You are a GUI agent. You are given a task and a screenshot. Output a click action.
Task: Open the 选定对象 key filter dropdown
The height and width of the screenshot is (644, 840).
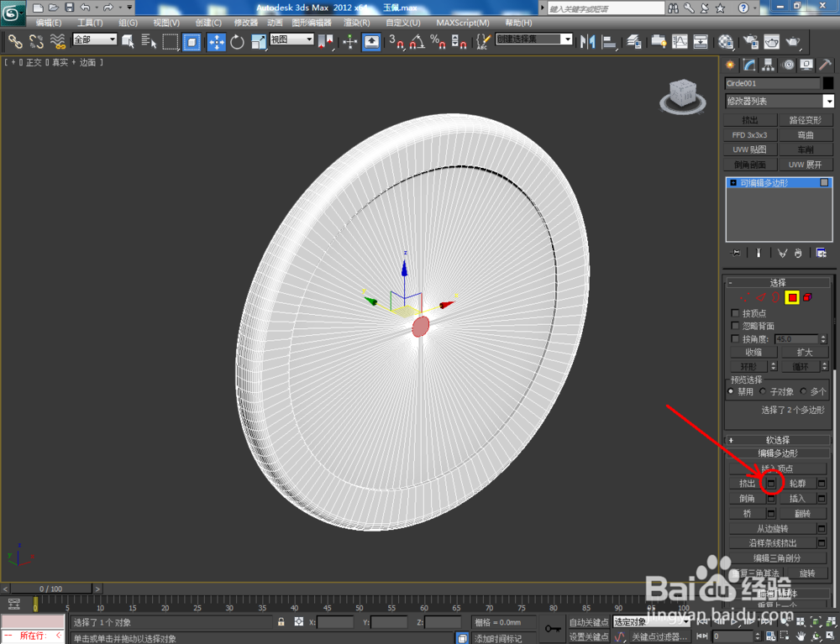(x=652, y=622)
